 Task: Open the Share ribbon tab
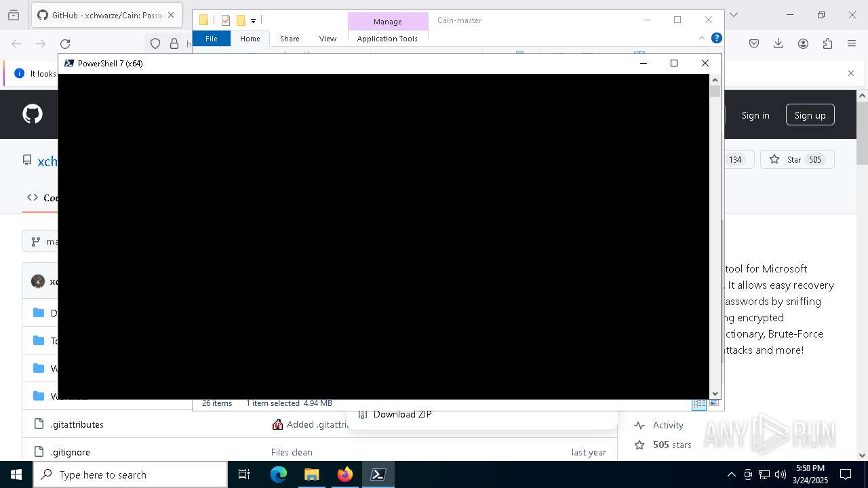click(290, 39)
